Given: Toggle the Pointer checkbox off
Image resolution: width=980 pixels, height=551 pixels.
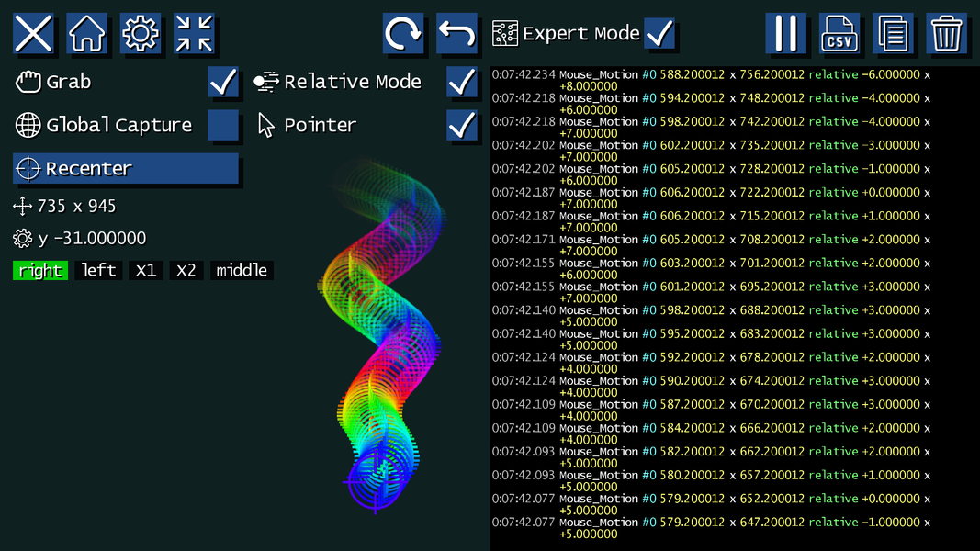Looking at the screenshot, I should (462, 125).
